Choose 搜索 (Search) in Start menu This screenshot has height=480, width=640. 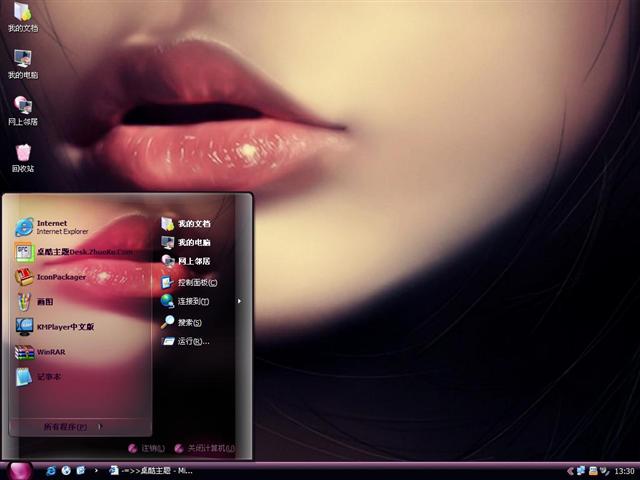click(x=189, y=322)
